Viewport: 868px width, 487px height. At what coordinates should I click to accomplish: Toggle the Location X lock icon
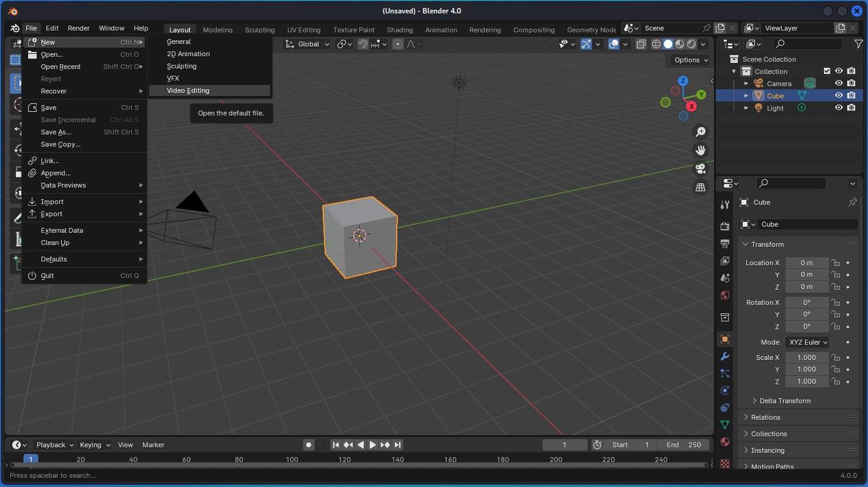tap(835, 263)
